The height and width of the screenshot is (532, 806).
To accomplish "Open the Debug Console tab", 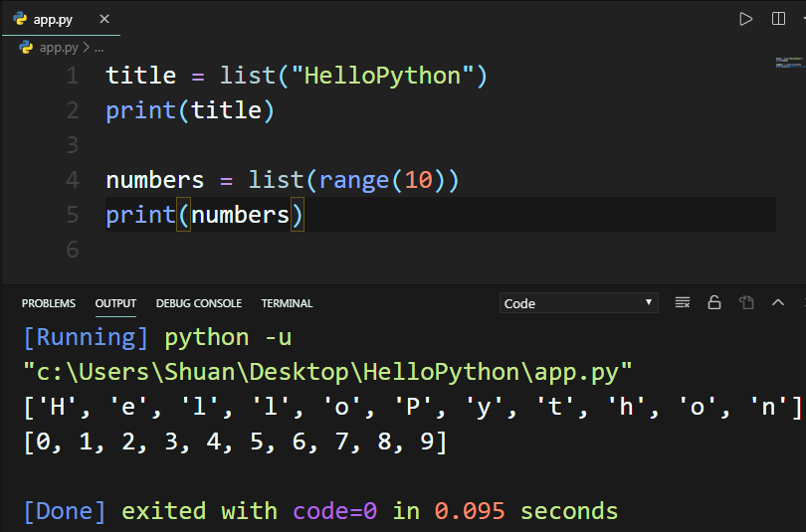I will 199,303.
